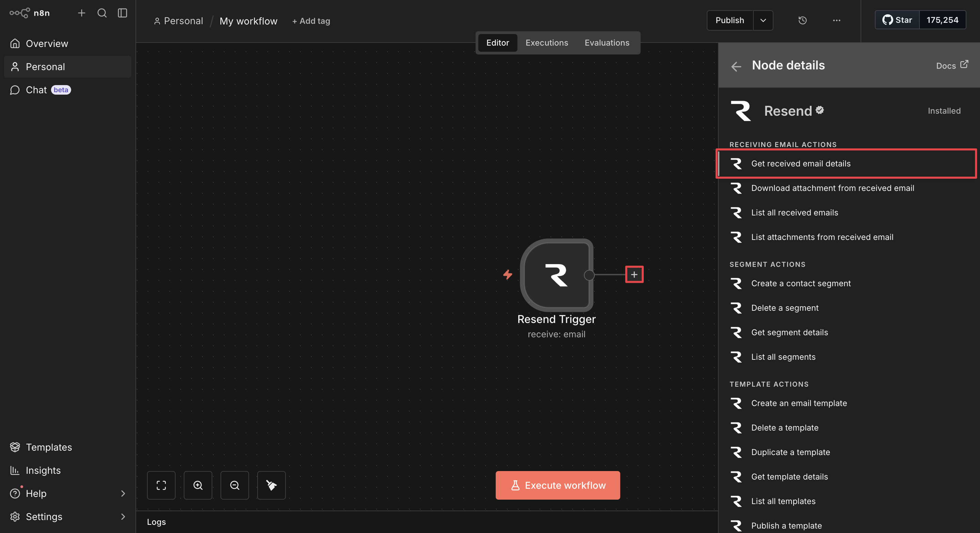Viewport: 980px width, 533px height.
Task: Click the create new plus icon in sidebar
Action: [x=81, y=13]
